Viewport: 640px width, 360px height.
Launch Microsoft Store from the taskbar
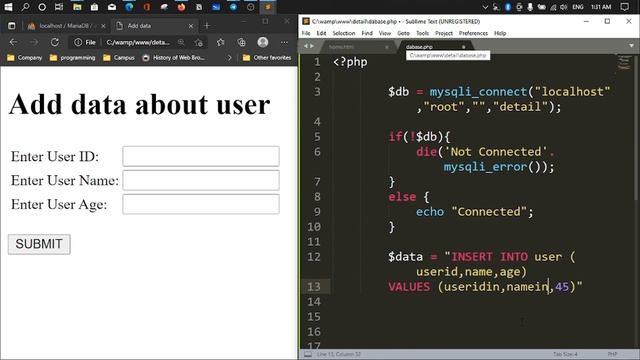(x=94, y=7)
